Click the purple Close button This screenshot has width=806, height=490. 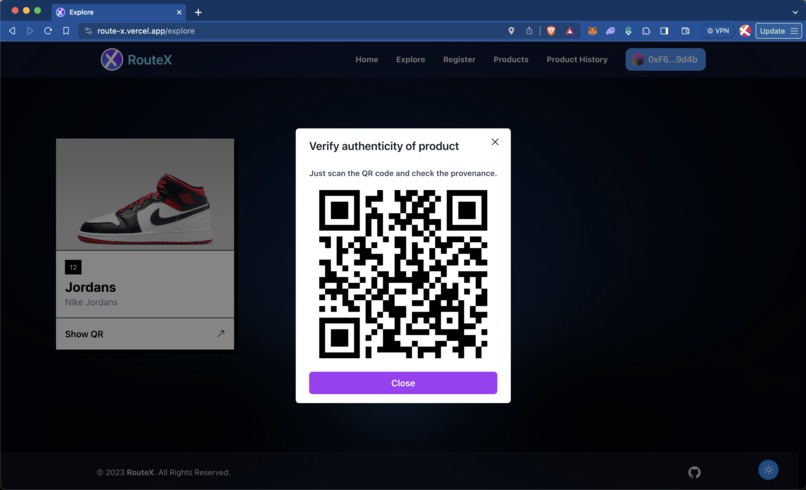[x=403, y=383]
